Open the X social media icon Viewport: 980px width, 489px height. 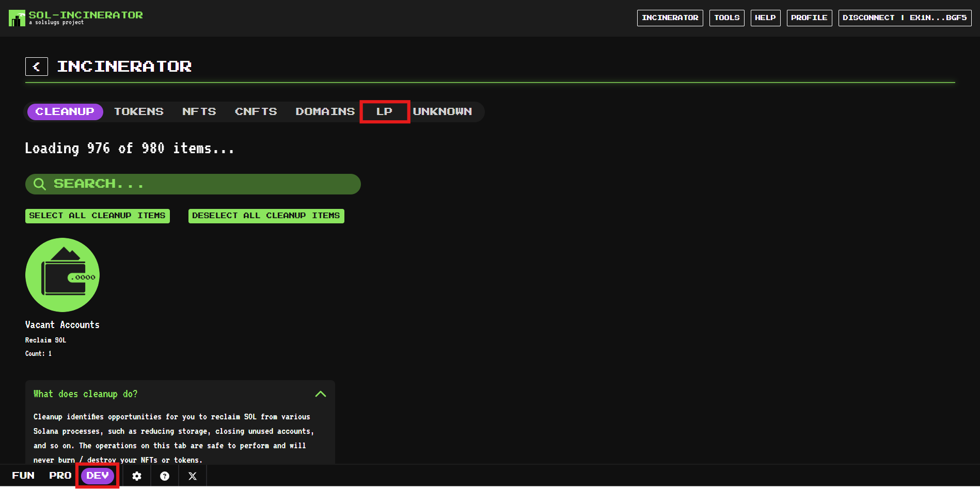[193, 476]
